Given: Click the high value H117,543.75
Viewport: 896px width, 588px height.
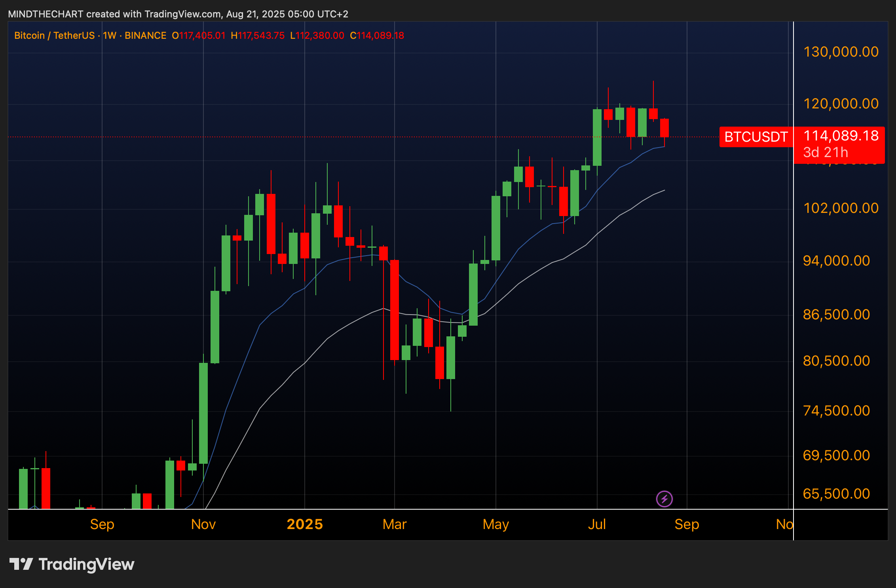Looking at the screenshot, I should 258,36.
